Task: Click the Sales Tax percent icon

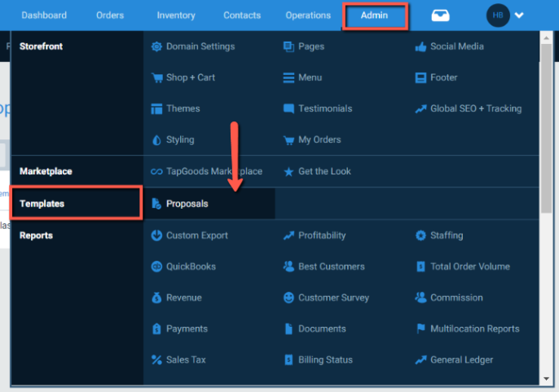Action: pos(156,359)
